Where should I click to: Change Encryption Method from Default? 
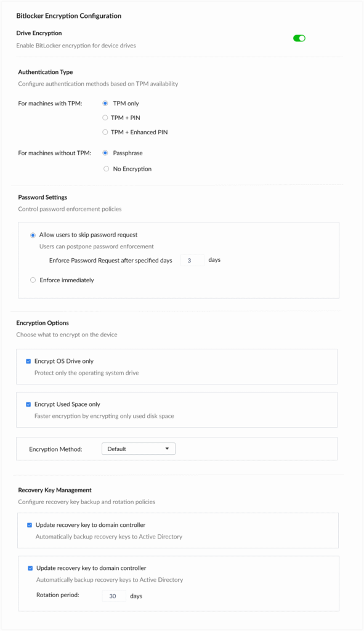point(138,449)
